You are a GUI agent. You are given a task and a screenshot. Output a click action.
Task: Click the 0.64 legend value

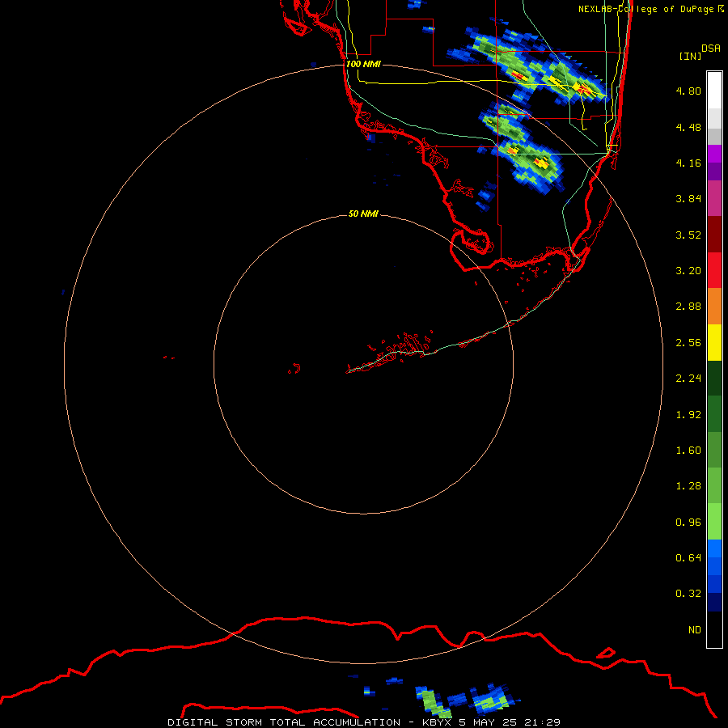688,557
